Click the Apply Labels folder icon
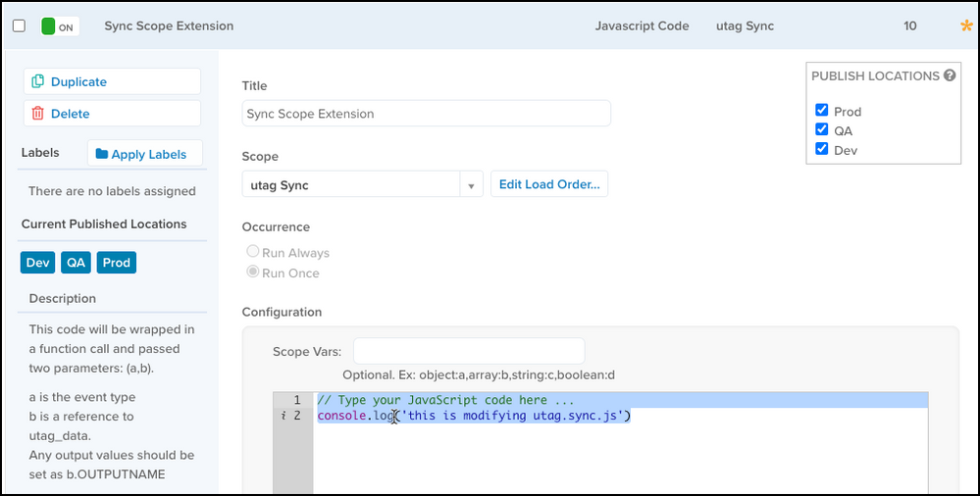980x496 pixels. (x=102, y=154)
